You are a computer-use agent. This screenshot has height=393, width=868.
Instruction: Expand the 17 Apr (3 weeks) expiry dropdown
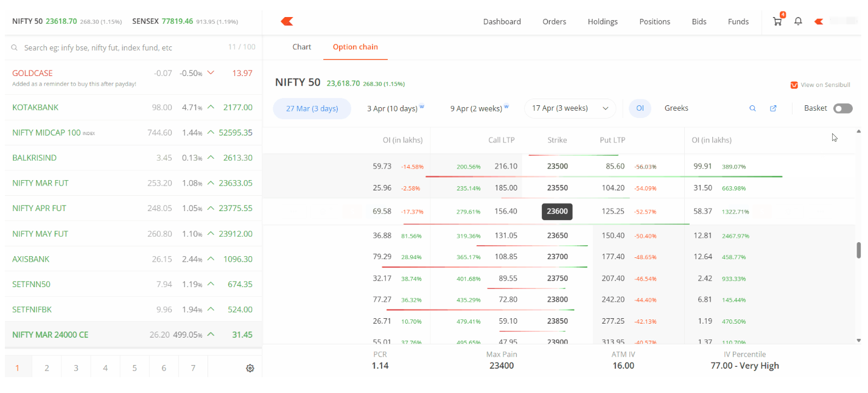(x=570, y=108)
